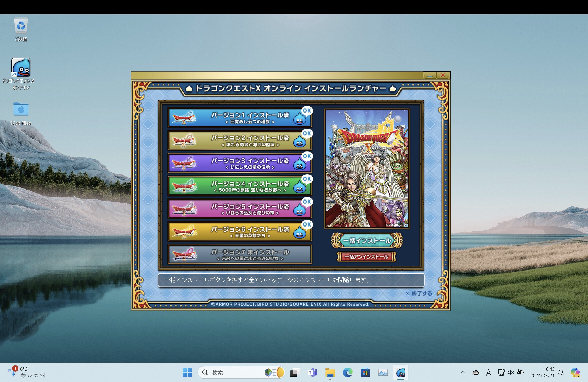The width and height of the screenshot is (588, 382).
Task: Open Microsoft Teams from the taskbar
Action: (313, 372)
